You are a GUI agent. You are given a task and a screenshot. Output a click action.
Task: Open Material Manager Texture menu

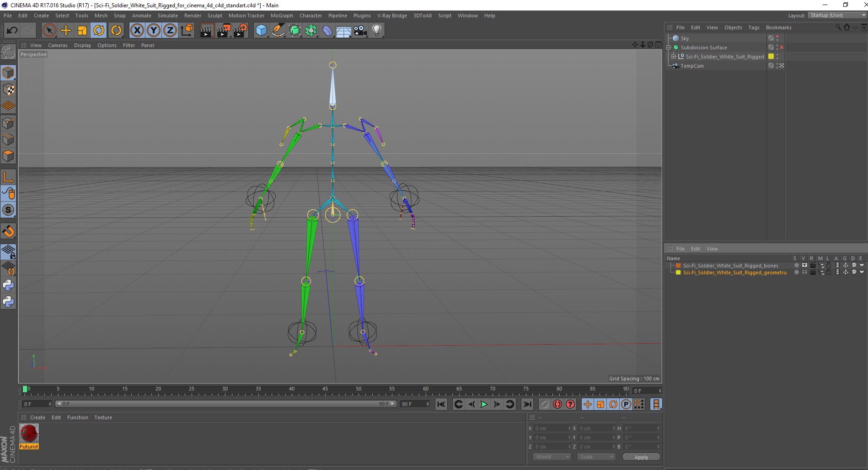pyautogui.click(x=103, y=417)
